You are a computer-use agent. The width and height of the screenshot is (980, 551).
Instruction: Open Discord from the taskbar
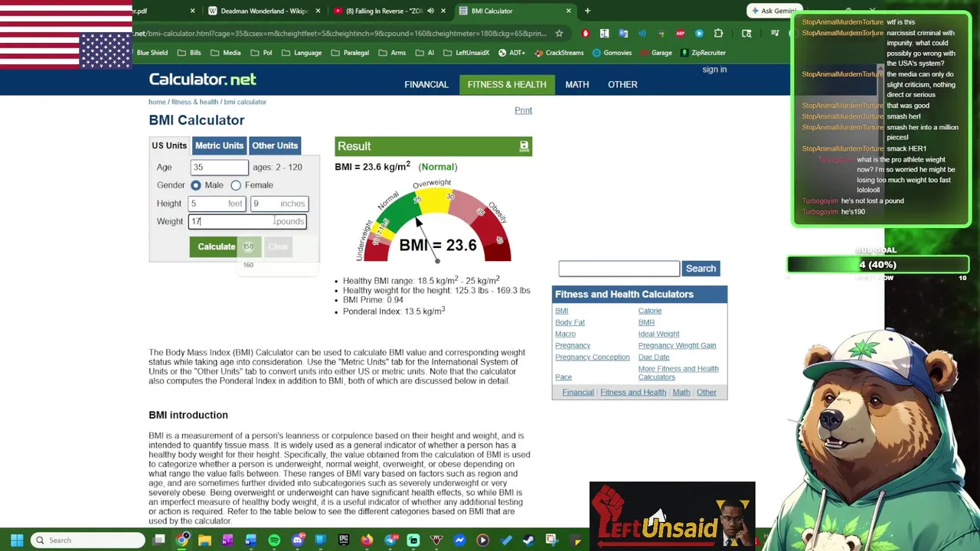tap(298, 540)
